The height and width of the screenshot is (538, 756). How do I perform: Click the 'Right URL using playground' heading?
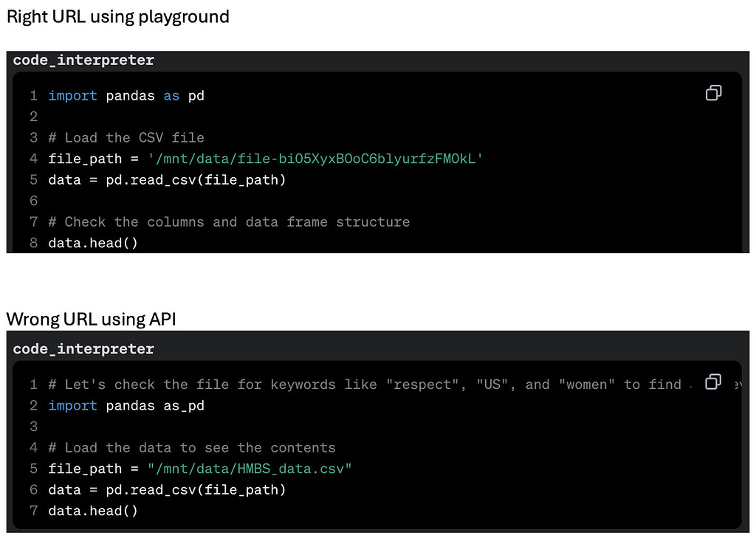click(118, 17)
